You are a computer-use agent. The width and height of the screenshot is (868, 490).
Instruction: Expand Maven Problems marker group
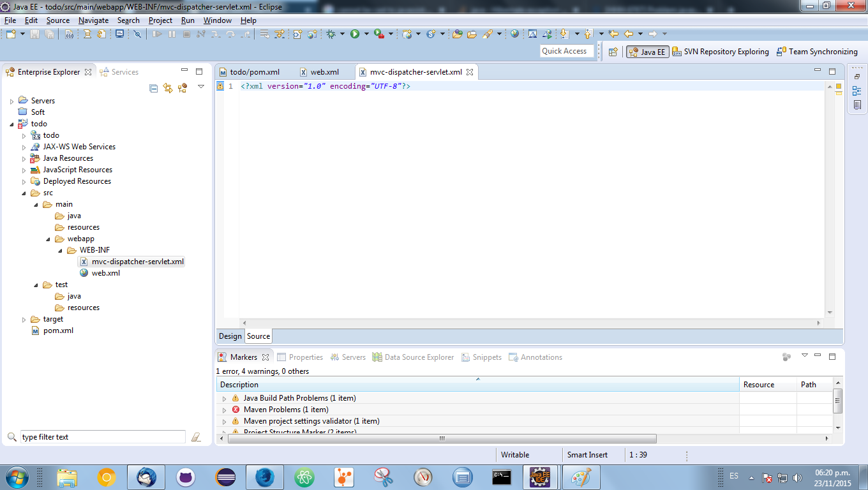pyautogui.click(x=224, y=410)
